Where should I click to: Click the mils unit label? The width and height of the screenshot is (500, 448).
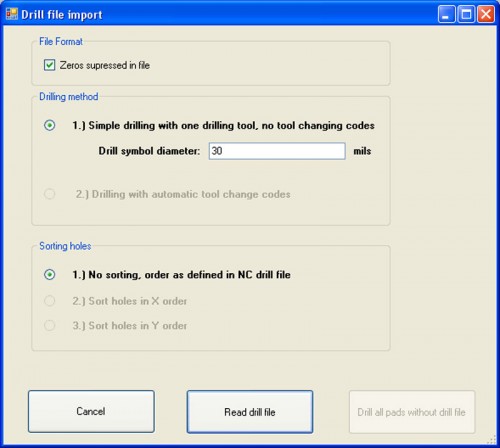click(x=362, y=151)
